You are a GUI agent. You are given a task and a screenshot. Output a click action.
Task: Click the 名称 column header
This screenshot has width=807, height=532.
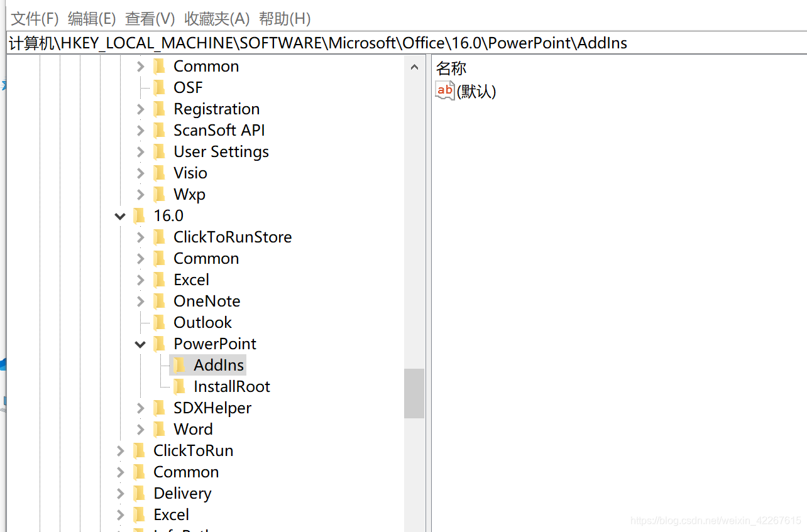click(x=451, y=68)
